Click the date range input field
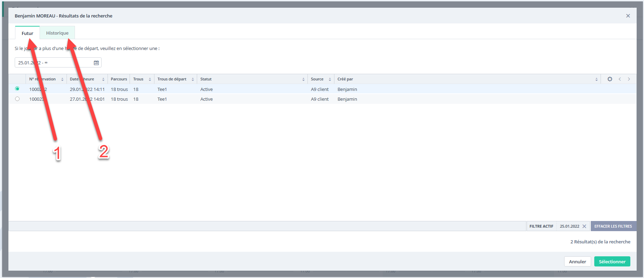The height and width of the screenshot is (278, 644). coord(58,63)
